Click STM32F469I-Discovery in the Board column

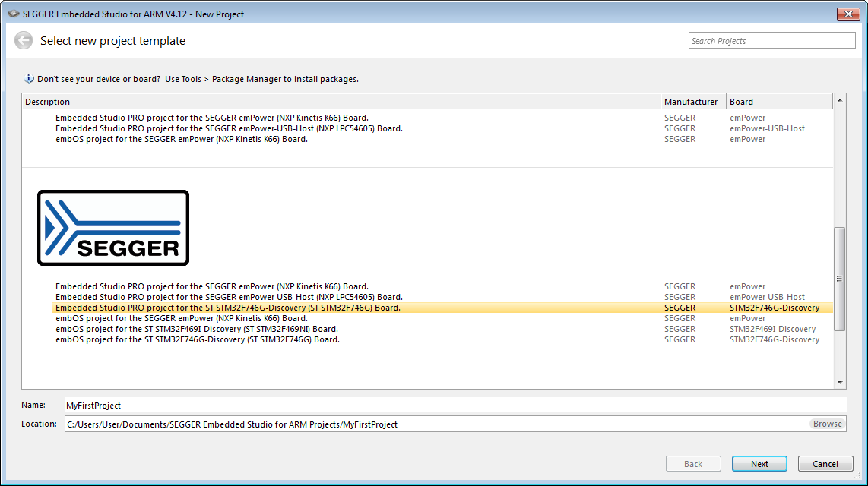[x=772, y=329]
